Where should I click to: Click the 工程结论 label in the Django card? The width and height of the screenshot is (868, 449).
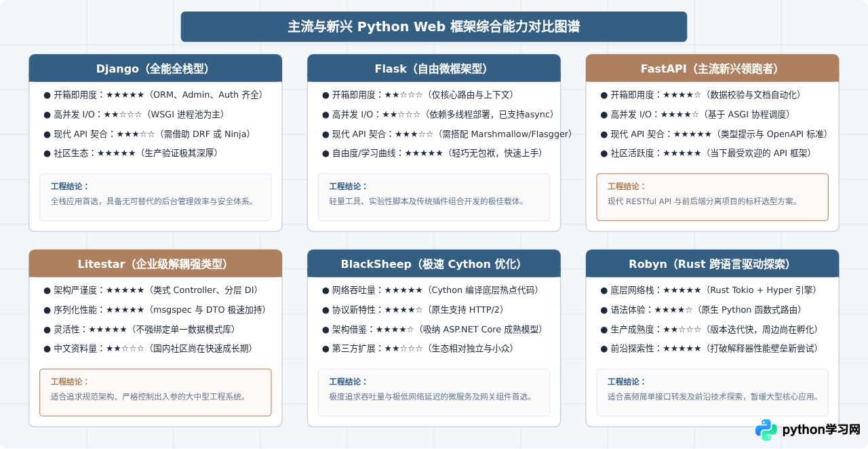(70, 187)
